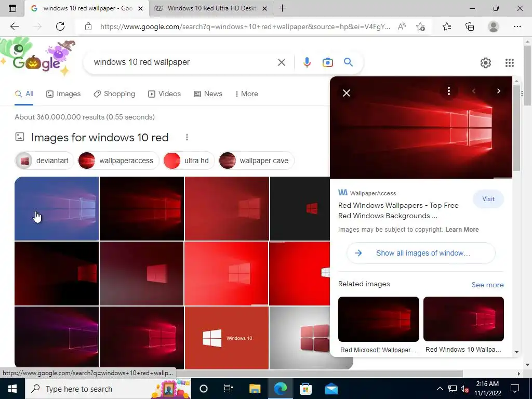The image size is (532, 399).
Task: Switch to the Shopping tab
Action: [114, 94]
